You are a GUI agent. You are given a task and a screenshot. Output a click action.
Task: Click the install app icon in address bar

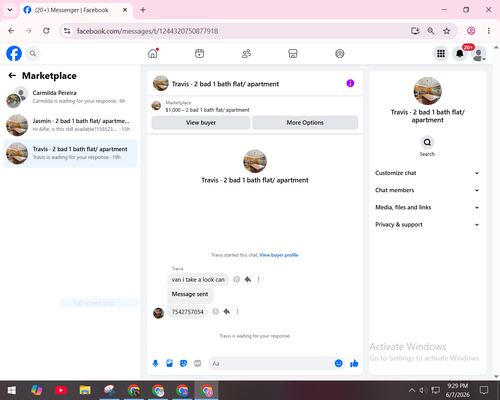pos(415,31)
